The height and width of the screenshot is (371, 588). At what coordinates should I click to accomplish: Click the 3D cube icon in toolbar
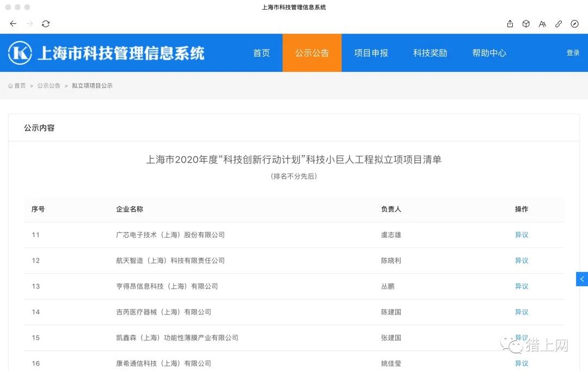[x=526, y=24]
